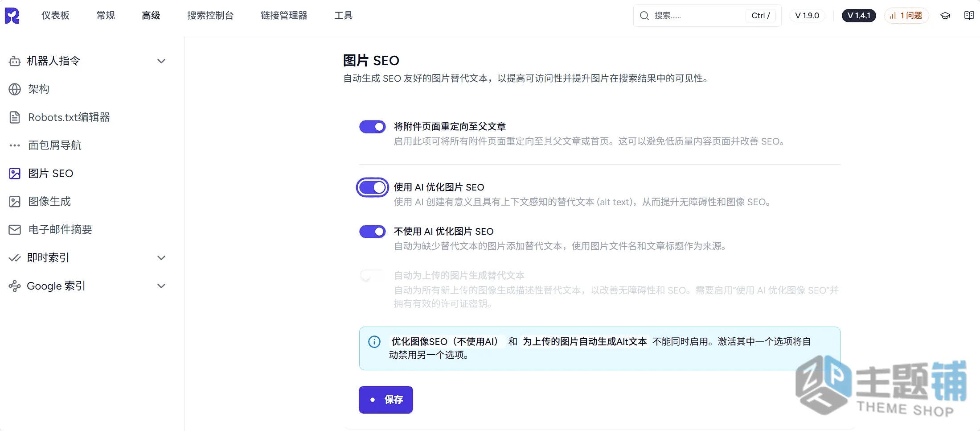Click the 面包屑导航 dots icon
Image resolution: width=980 pixels, height=431 pixels.
pos(15,145)
